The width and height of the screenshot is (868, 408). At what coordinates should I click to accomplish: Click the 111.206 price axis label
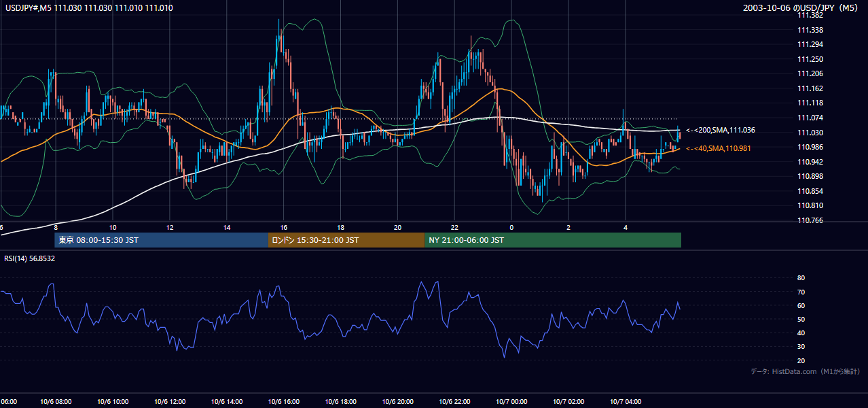[810, 74]
